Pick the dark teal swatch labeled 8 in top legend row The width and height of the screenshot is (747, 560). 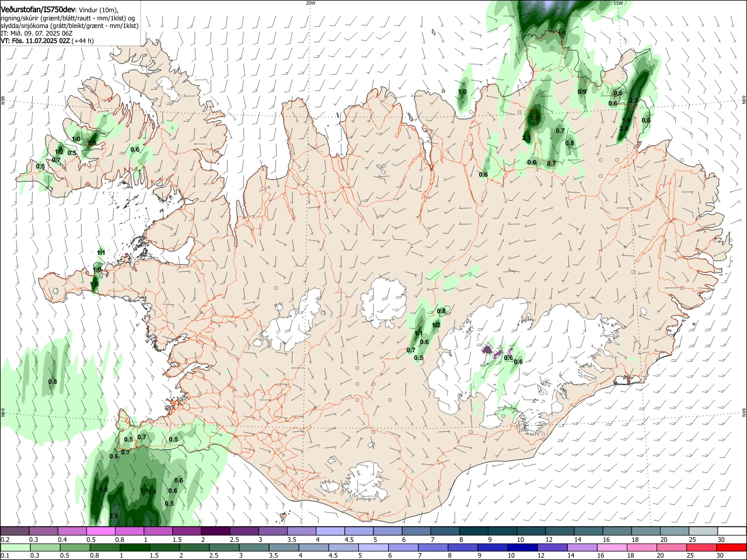(474, 531)
